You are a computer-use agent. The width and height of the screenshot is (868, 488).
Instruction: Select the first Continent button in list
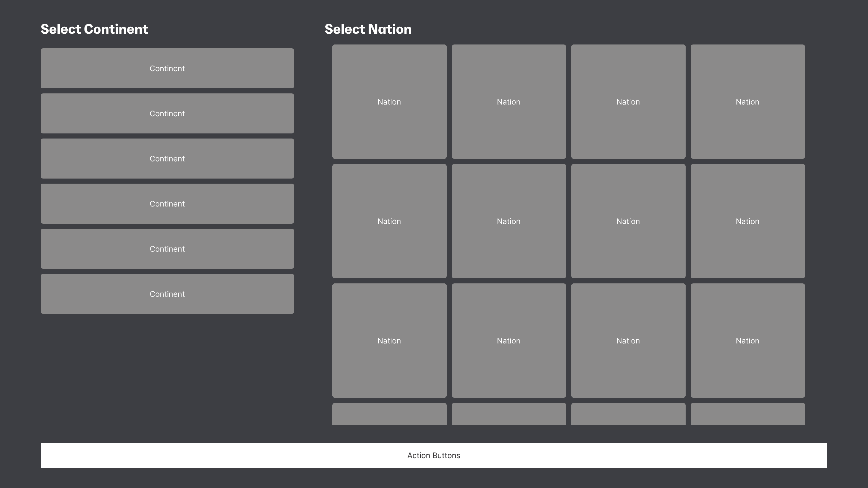[167, 68]
